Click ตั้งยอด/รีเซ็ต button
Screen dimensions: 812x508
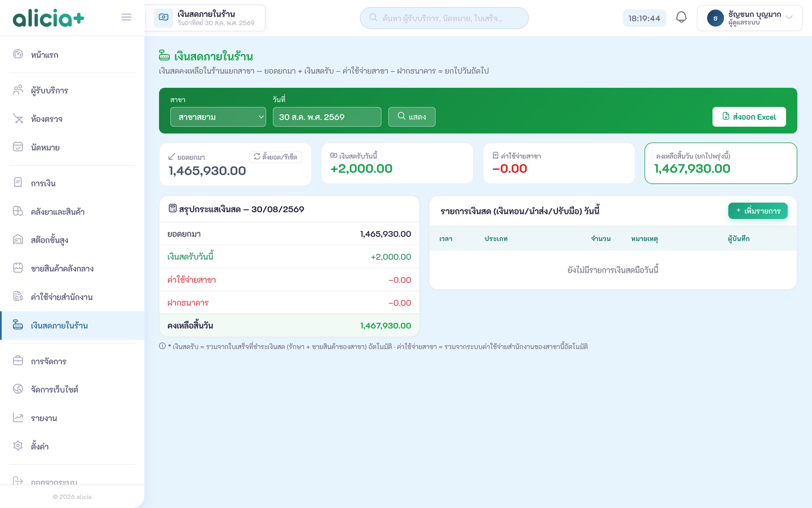click(x=276, y=157)
